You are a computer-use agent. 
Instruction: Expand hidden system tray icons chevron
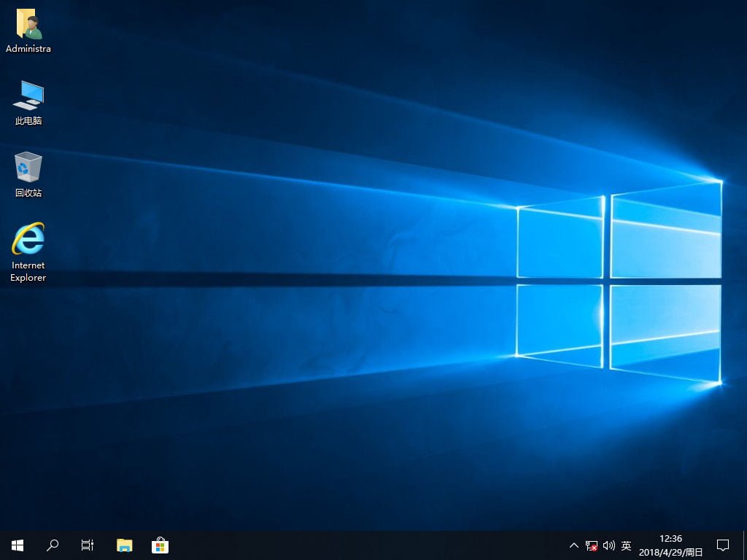tap(574, 545)
